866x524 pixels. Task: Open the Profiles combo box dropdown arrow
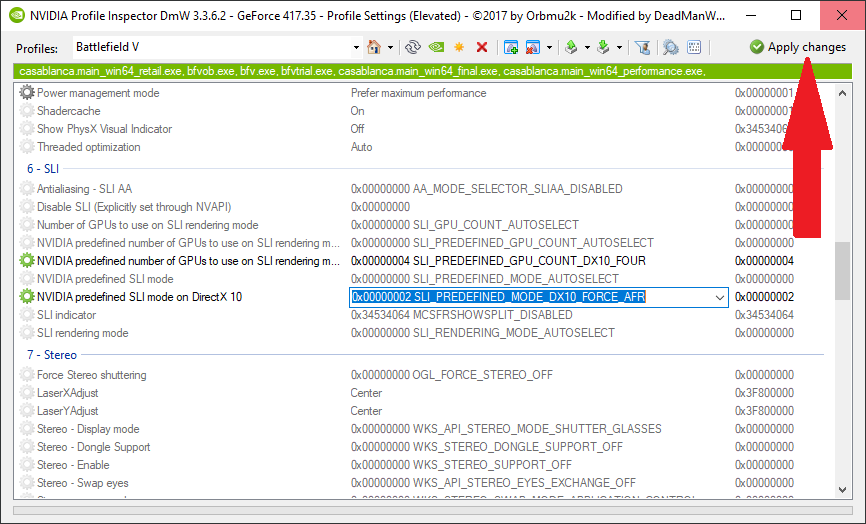[356, 48]
